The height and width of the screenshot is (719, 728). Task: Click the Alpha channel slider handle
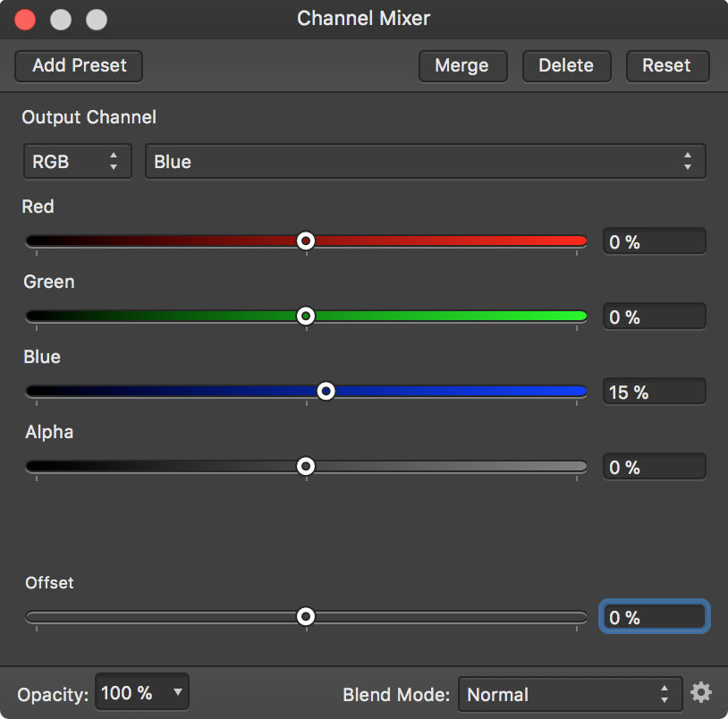point(306,466)
